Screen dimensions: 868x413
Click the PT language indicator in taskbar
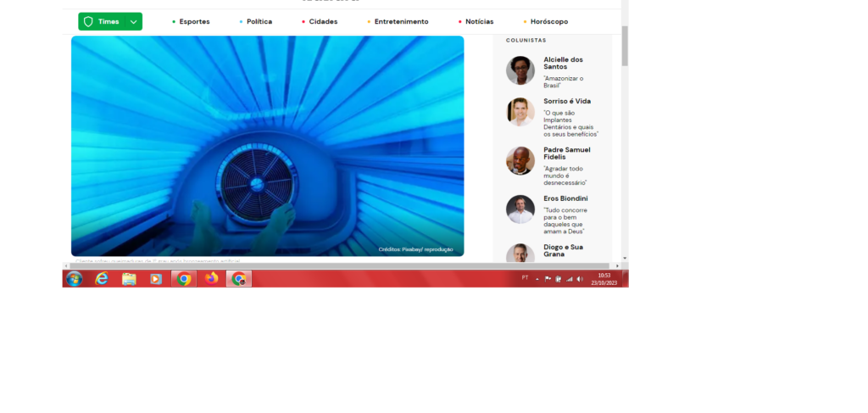click(525, 277)
